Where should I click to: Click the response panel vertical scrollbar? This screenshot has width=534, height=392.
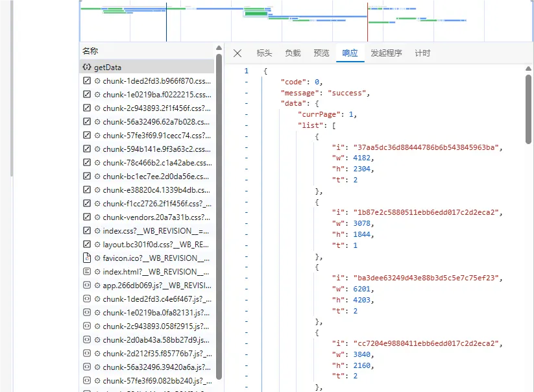coord(528,109)
